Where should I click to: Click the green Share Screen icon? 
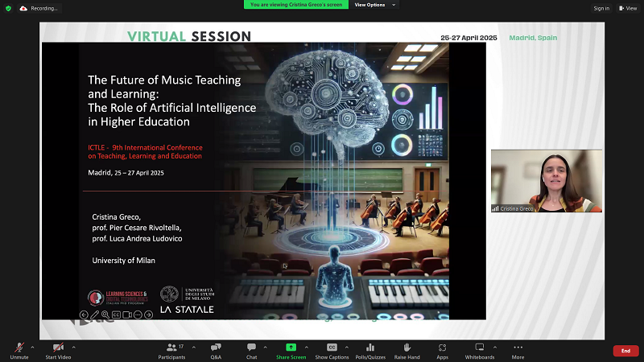point(291,348)
